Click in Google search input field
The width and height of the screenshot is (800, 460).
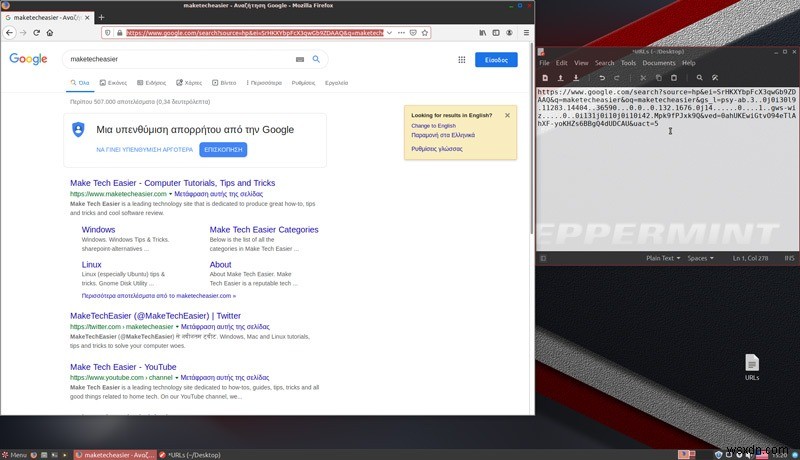[x=179, y=59]
